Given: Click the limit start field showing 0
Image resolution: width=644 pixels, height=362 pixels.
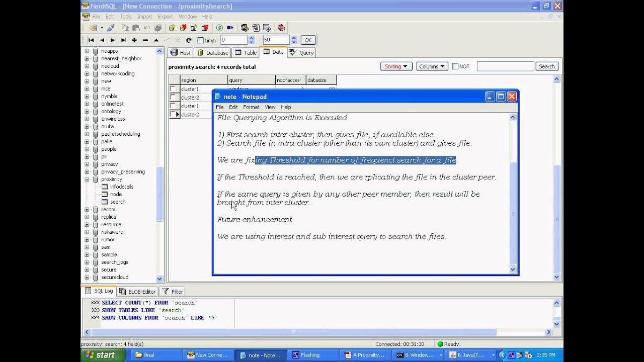Looking at the screenshot, I should tap(233, 40).
